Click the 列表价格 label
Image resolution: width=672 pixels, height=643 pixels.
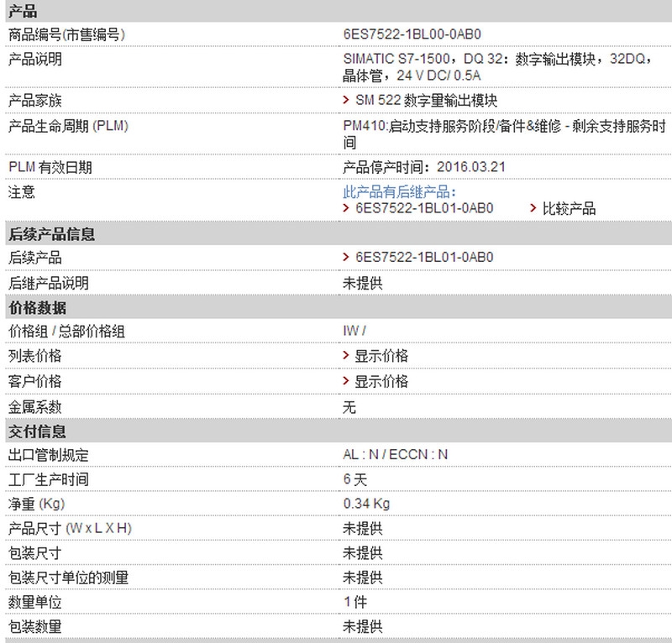pyautogui.click(x=34, y=356)
